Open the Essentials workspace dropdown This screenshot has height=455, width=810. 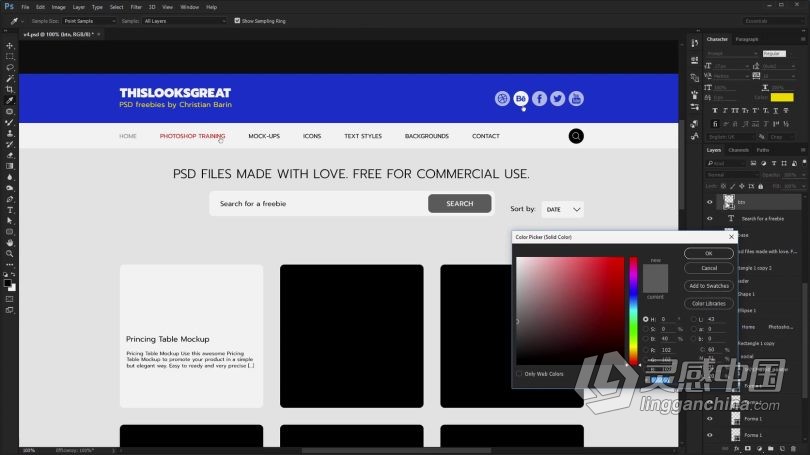pos(773,21)
